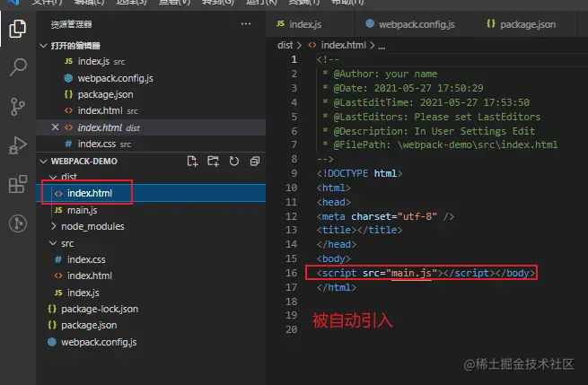
Task: Click the meta charset line
Action: 385,216
